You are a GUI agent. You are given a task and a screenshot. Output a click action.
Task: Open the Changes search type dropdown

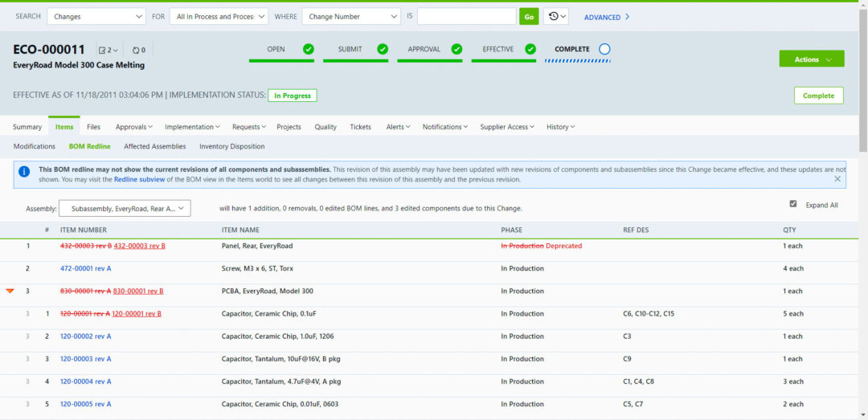pyautogui.click(x=96, y=17)
